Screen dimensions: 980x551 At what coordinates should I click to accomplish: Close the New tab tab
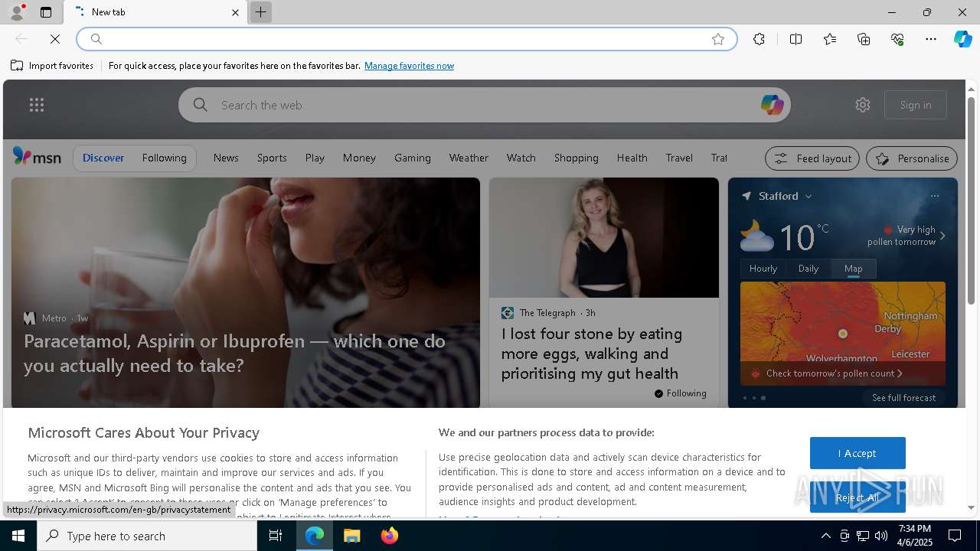click(x=235, y=12)
